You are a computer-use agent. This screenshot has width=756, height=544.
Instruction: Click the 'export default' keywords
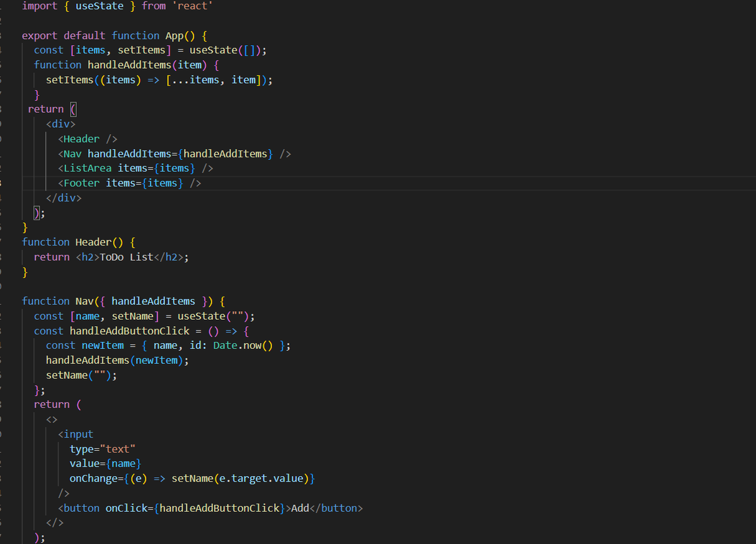click(x=64, y=35)
